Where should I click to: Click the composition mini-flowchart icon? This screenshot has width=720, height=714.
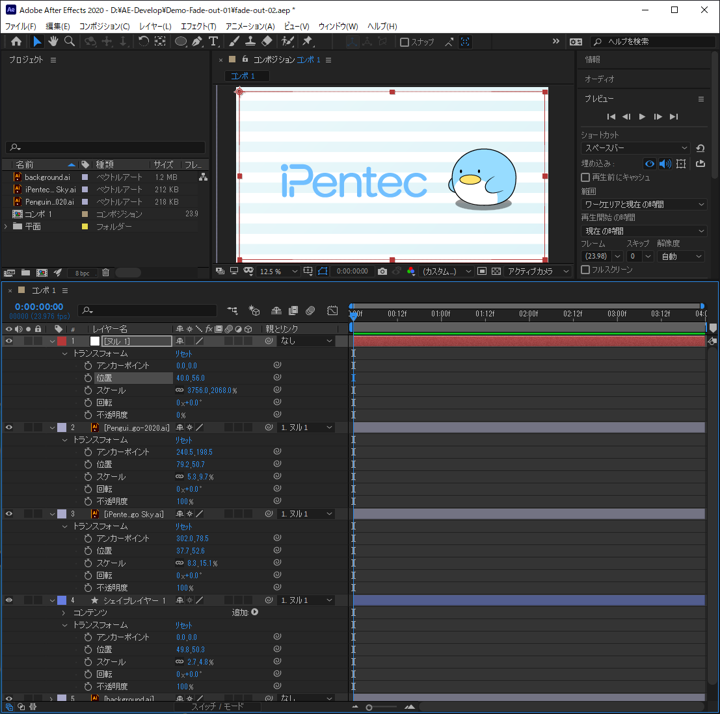(x=233, y=311)
